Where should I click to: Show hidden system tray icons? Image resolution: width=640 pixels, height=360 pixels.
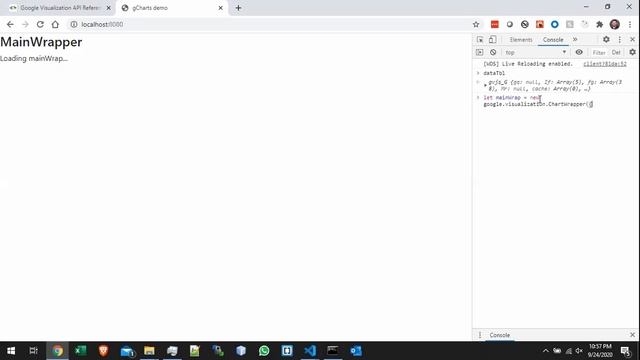546,351
